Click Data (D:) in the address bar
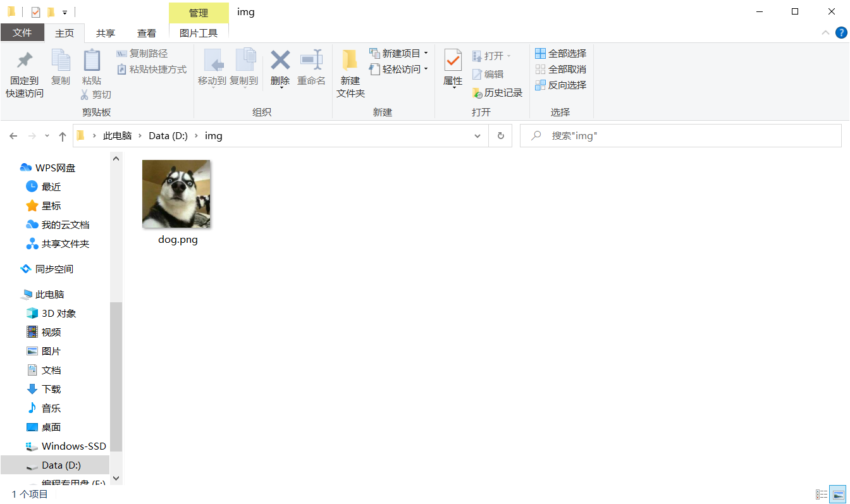The width and height of the screenshot is (850, 504). pos(168,136)
